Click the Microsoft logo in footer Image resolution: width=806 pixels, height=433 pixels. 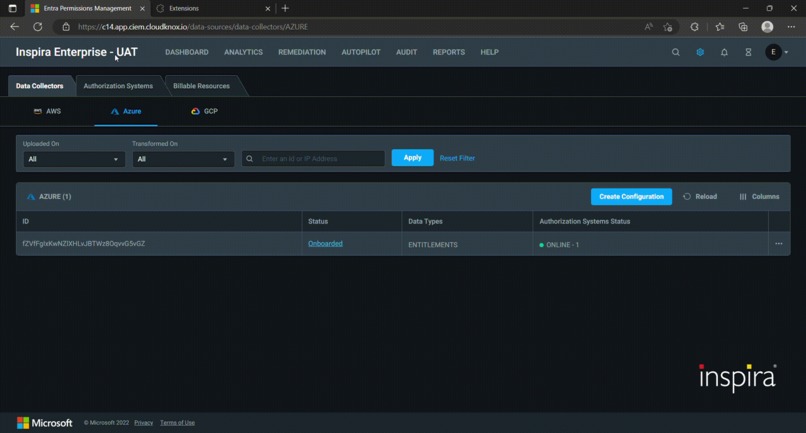[x=45, y=423]
